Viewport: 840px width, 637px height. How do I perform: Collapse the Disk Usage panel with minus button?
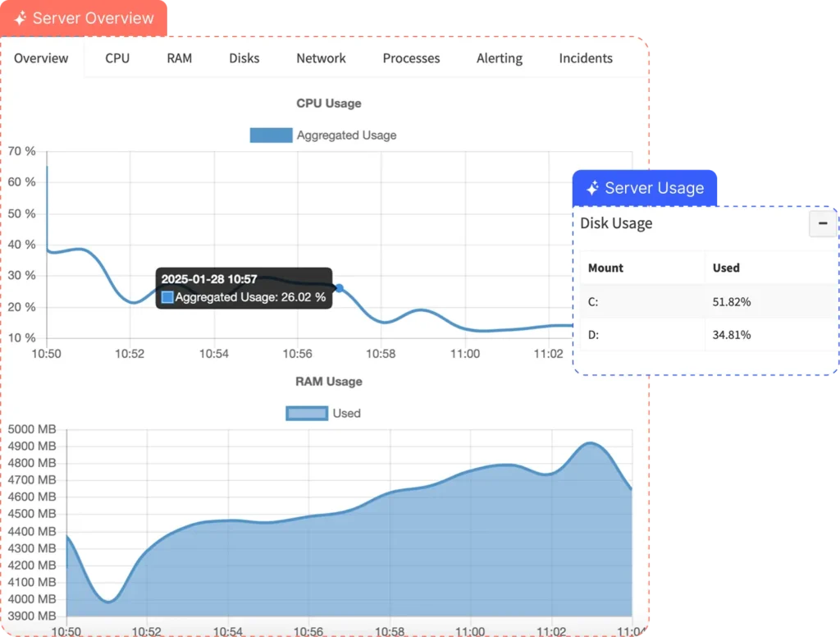click(822, 223)
